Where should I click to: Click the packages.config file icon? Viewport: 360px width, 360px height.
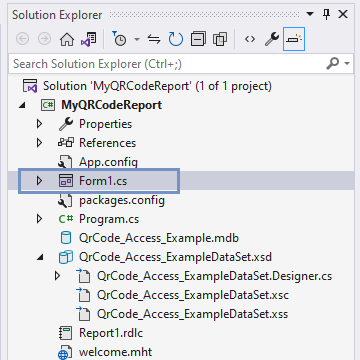[65, 200]
